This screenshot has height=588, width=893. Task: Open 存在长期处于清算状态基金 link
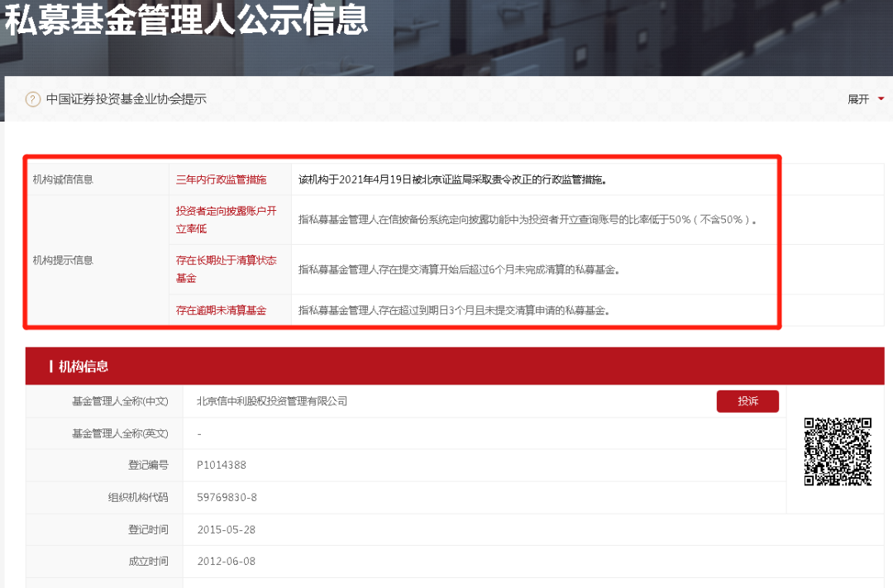[226, 269]
